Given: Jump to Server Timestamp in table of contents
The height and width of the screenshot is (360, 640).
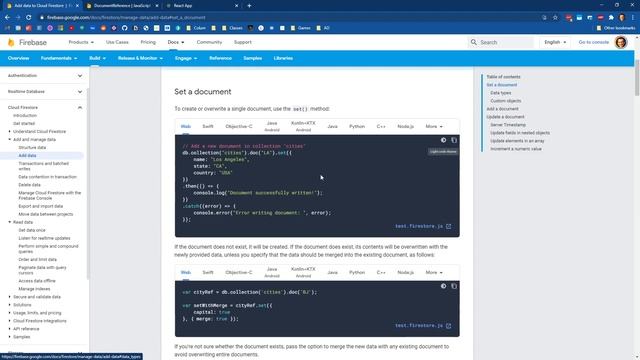Looking at the screenshot, I should pos(508,125).
